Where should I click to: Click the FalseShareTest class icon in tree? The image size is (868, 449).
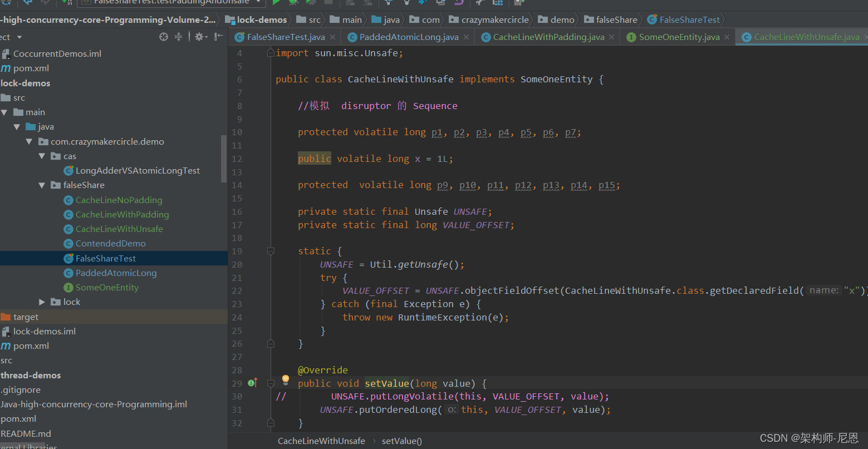point(68,258)
